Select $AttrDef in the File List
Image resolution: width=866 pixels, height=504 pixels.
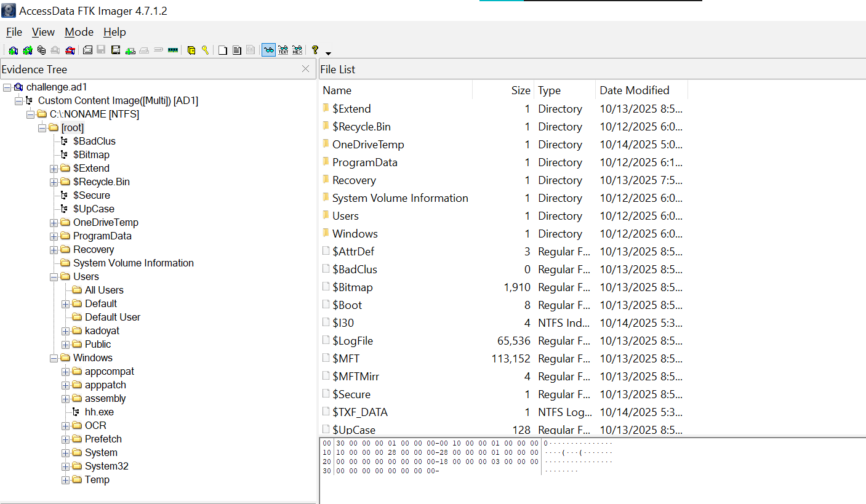tap(353, 251)
